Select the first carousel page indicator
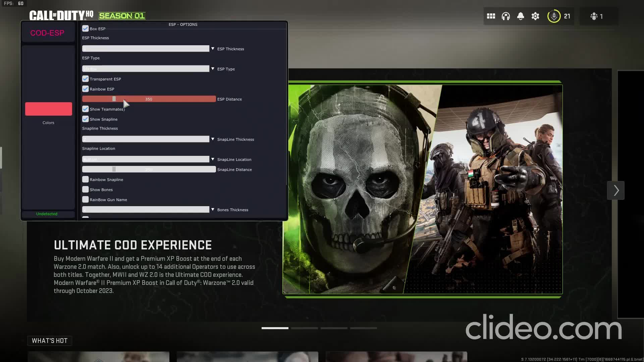The height and width of the screenshot is (362, 644). tap(275, 328)
